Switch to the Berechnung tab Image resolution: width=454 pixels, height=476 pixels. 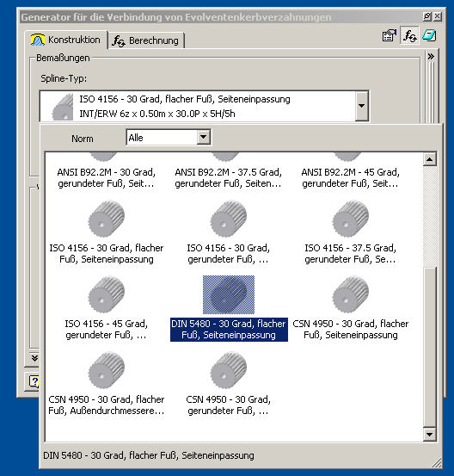click(x=146, y=40)
